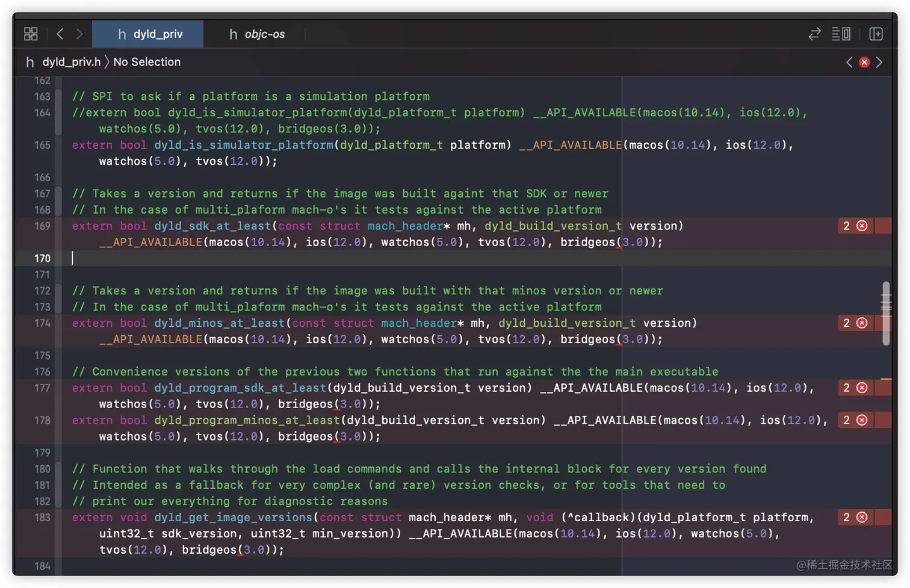The height and width of the screenshot is (588, 910).
Task: Jump to the previous issue
Action: [x=849, y=62]
